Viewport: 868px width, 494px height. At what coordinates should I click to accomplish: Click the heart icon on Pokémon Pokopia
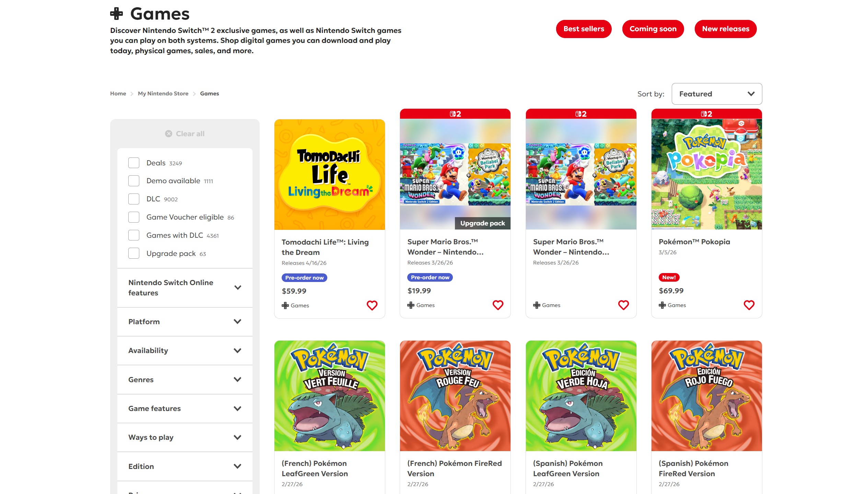pos(749,305)
